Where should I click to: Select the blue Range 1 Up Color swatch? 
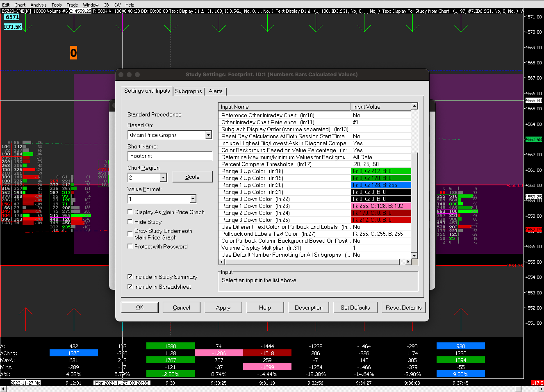(381, 185)
